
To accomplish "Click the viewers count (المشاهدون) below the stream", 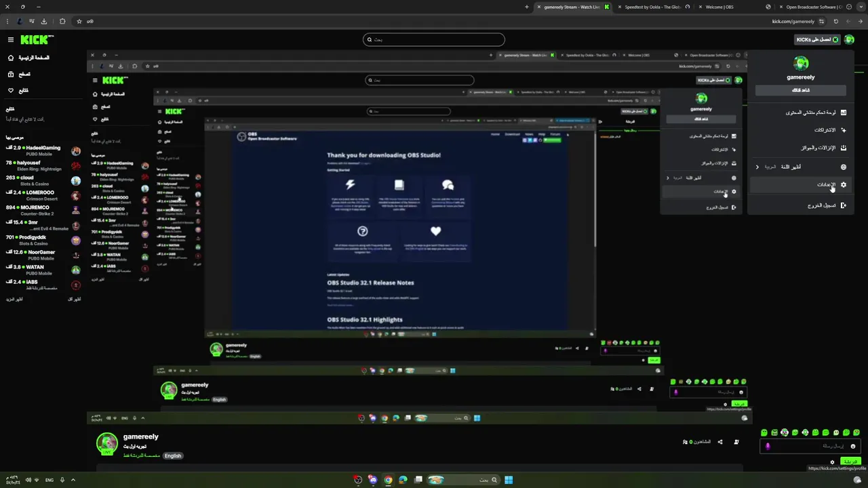I will tap(696, 442).
